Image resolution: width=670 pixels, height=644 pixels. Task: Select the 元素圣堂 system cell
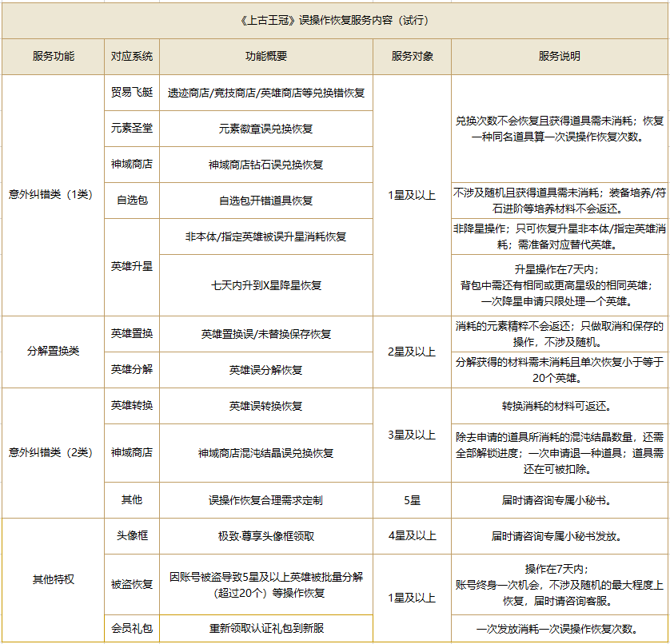point(132,129)
